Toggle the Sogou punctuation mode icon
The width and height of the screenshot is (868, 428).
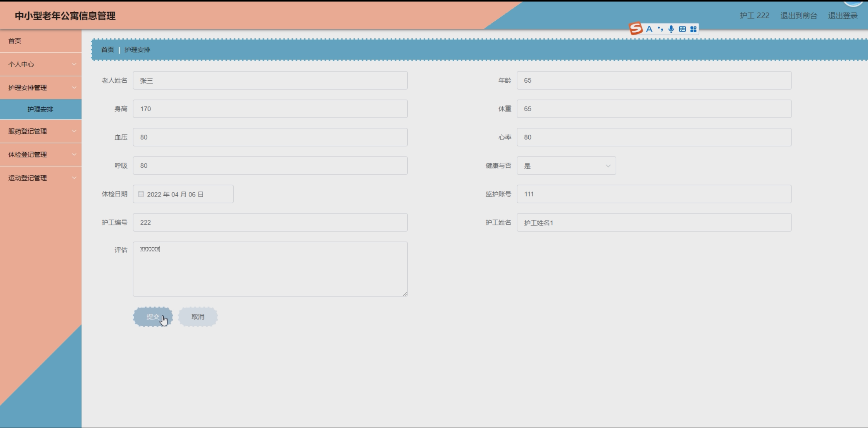660,29
